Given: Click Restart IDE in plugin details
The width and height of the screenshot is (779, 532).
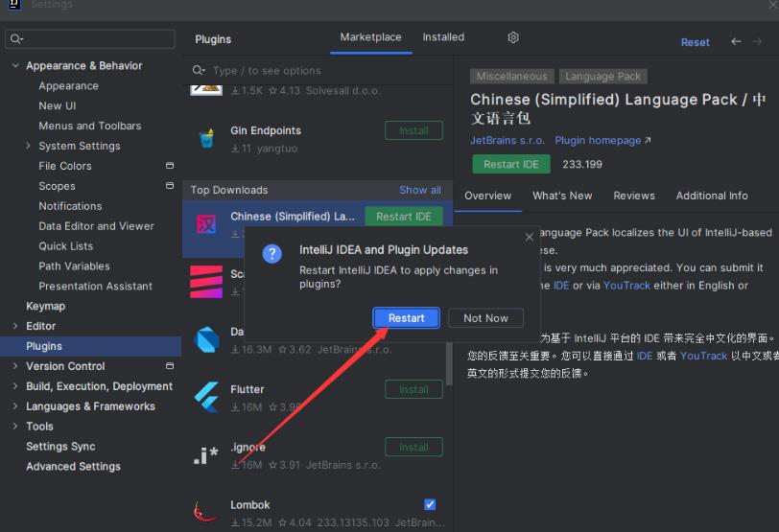Looking at the screenshot, I should [x=511, y=164].
